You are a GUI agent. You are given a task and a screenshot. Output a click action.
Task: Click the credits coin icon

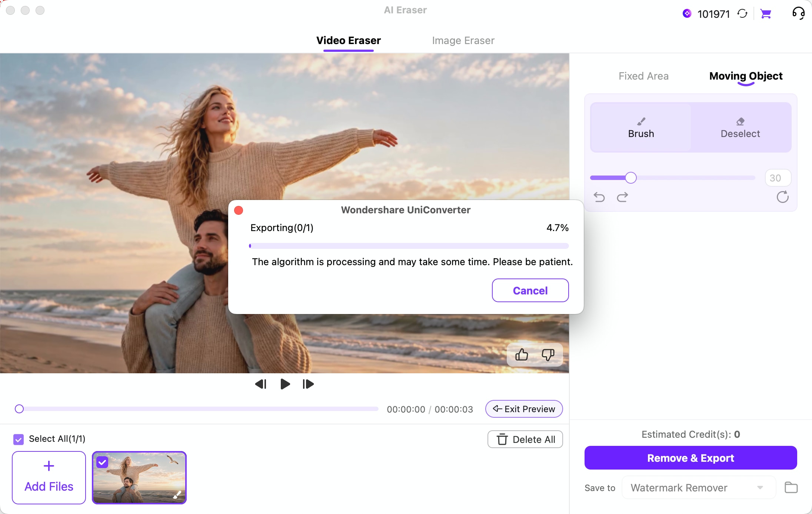(687, 13)
